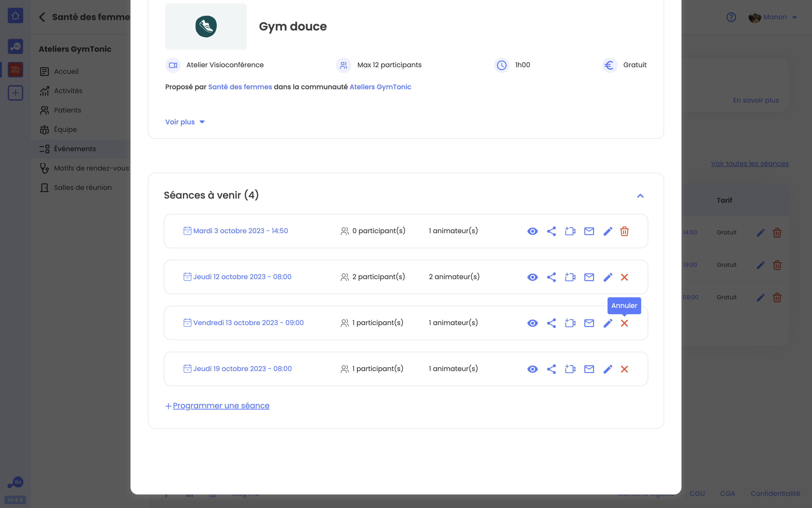The height and width of the screenshot is (508, 812).
Task: Edit the Vendredi 13 octobre session
Action: [608, 323]
